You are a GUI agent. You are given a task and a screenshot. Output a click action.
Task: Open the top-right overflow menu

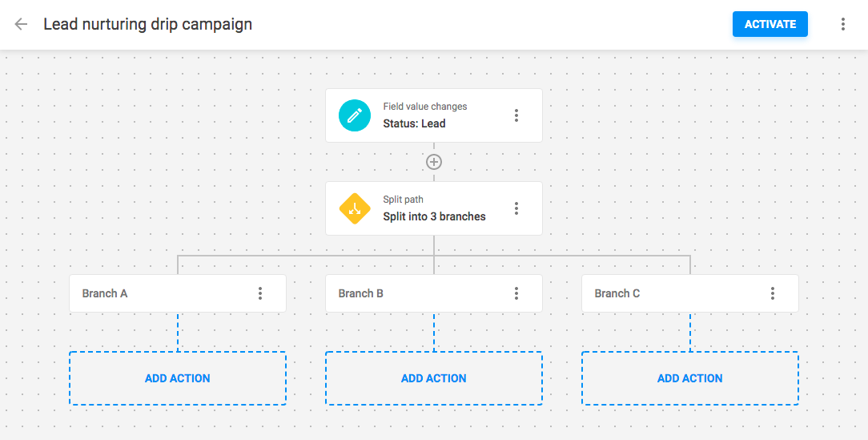tap(843, 24)
